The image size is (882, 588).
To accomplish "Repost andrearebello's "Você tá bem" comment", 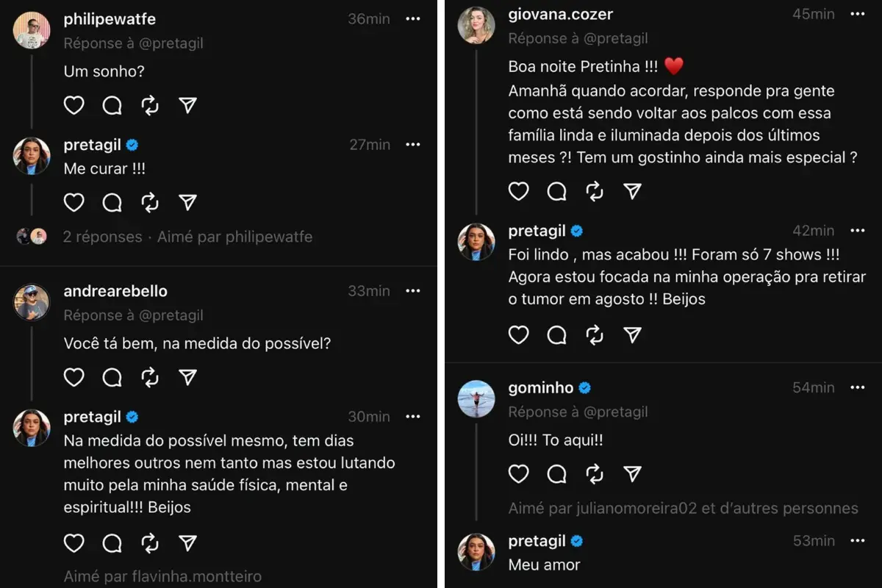I will tap(150, 377).
